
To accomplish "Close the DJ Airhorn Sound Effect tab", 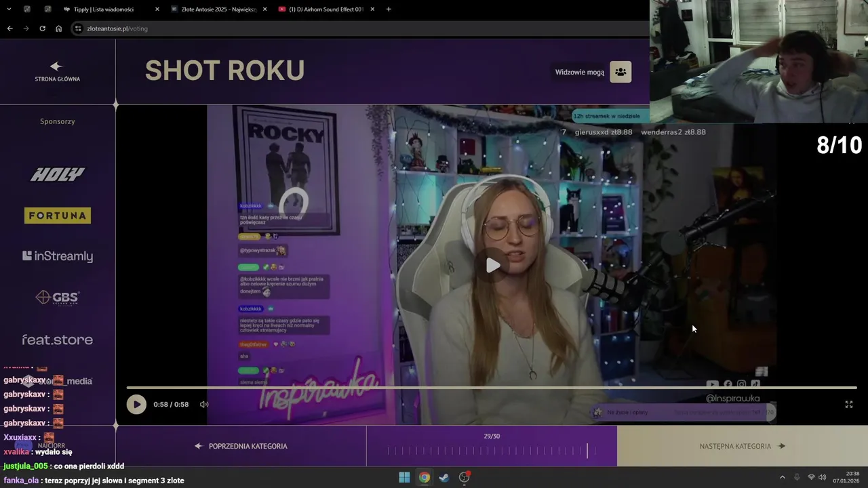I will tap(372, 9).
